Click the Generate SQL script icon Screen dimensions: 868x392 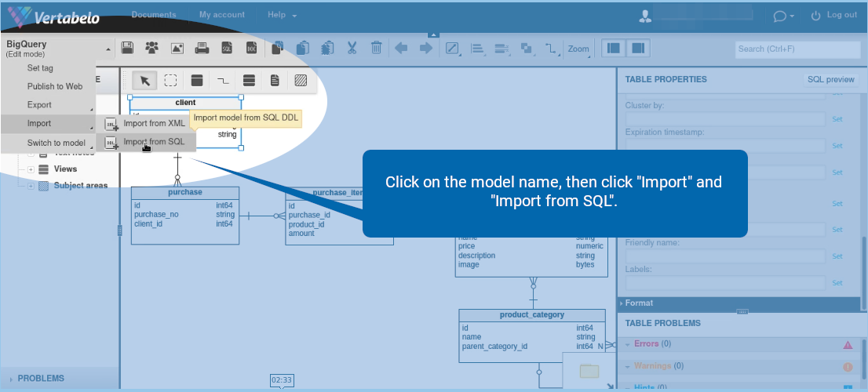pos(226,48)
